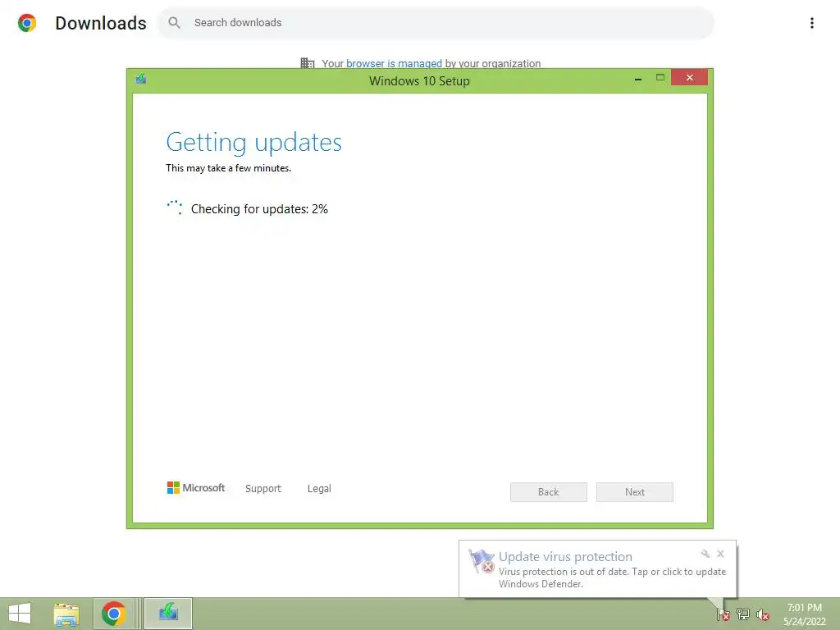The height and width of the screenshot is (630, 840).
Task: Open the 'browser is managed' link
Action: [394, 63]
